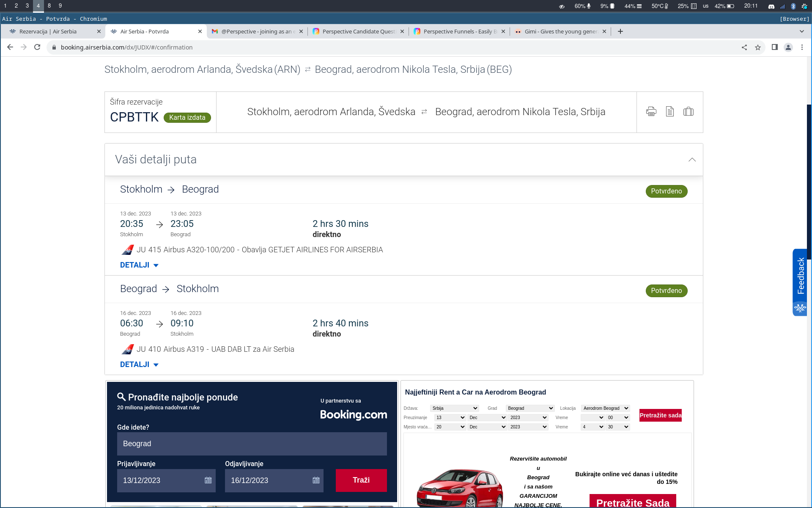This screenshot has height=508, width=812.
Task: Switch to Gimi browser tab
Action: click(x=560, y=31)
